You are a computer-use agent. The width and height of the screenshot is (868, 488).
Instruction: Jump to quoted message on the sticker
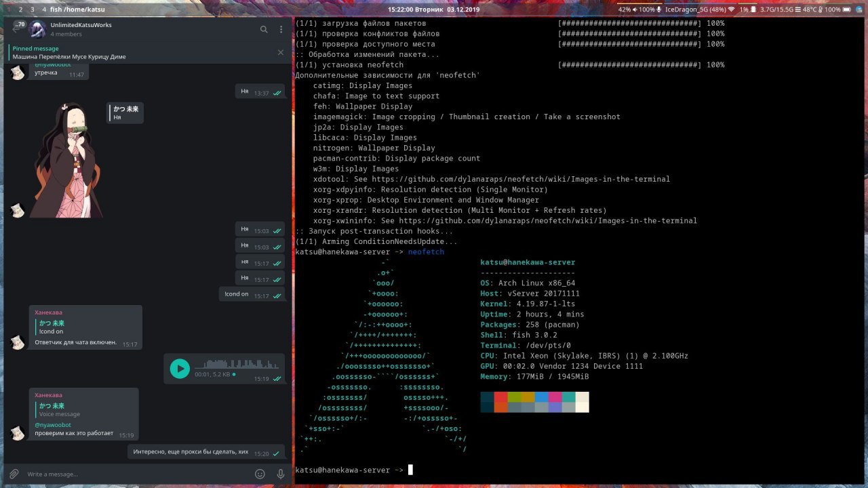125,113
